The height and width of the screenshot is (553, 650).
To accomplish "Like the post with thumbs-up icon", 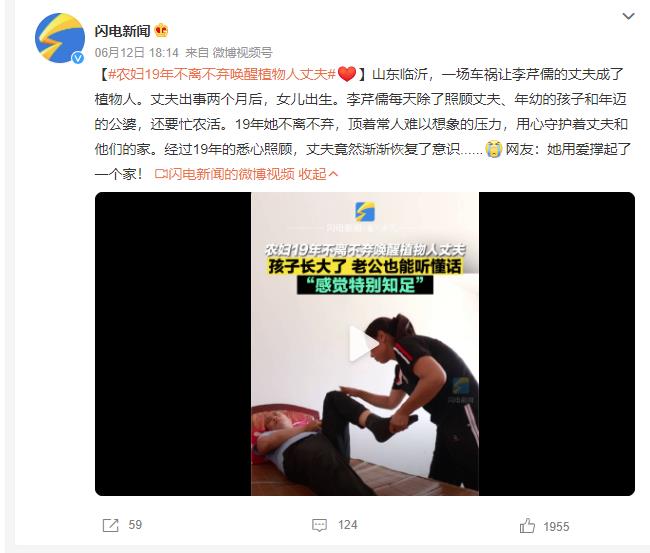I will coord(527,526).
